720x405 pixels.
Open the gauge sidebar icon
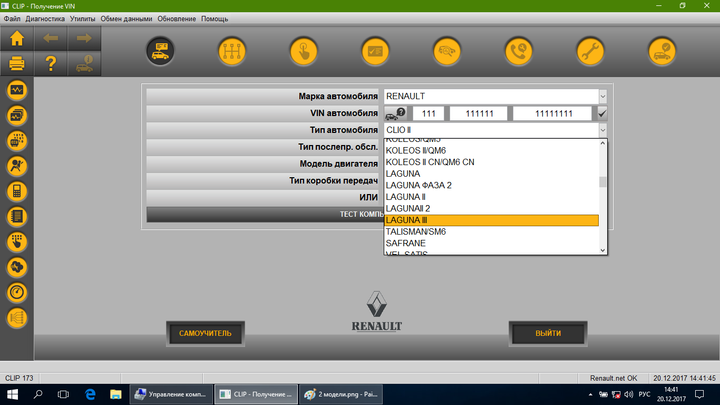point(17,292)
